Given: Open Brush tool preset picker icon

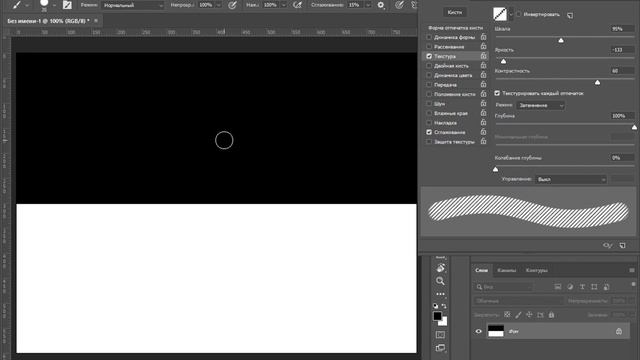Looking at the screenshot, I should point(16,5).
